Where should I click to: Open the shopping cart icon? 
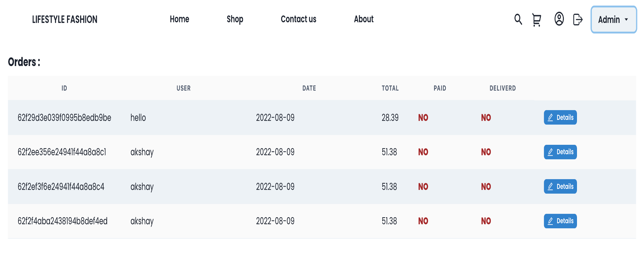click(537, 20)
